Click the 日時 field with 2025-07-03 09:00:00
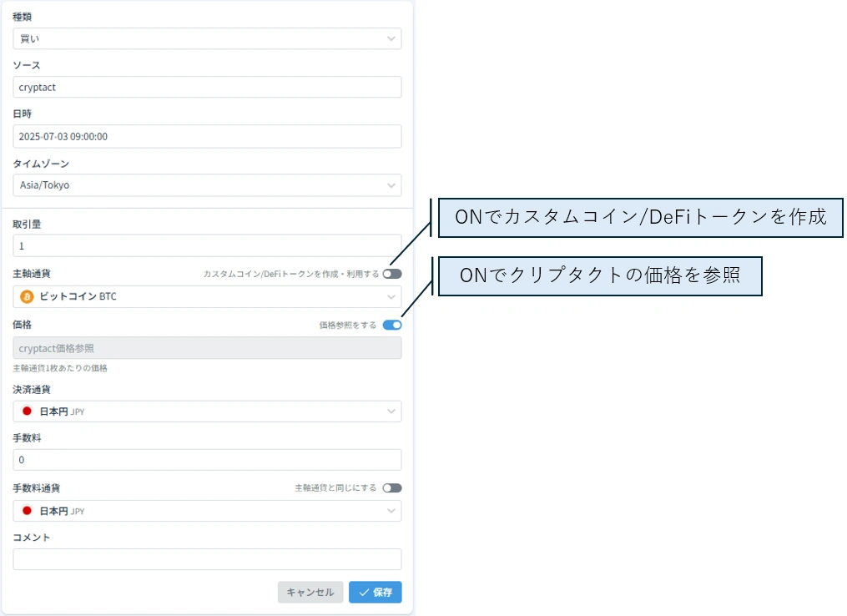The image size is (847, 616). (207, 136)
